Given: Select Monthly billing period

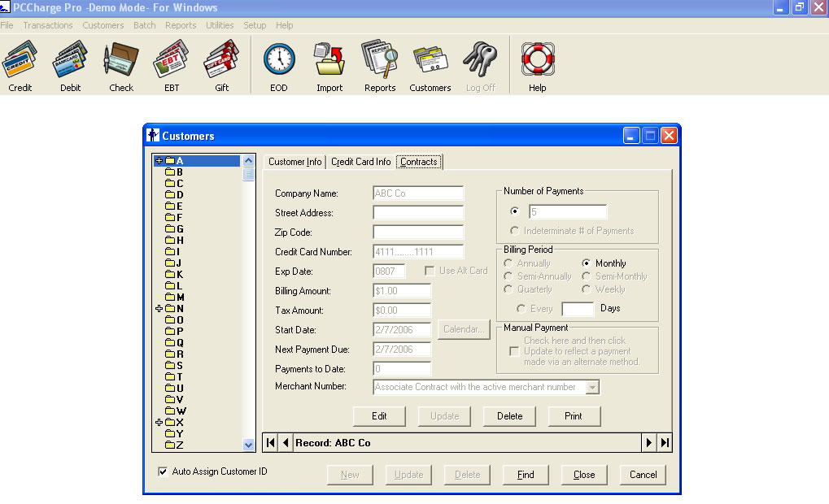Looking at the screenshot, I should click(x=586, y=263).
